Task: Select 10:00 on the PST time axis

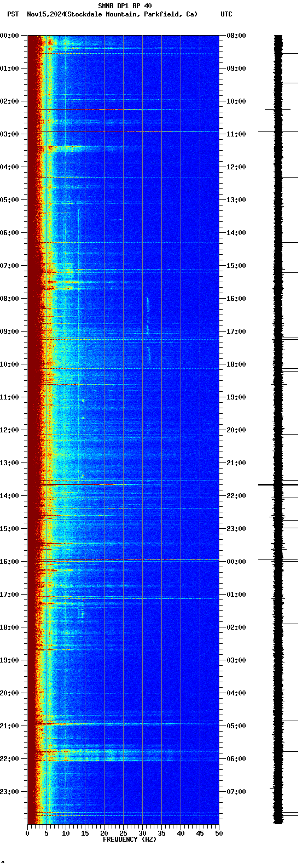Action: point(9,364)
